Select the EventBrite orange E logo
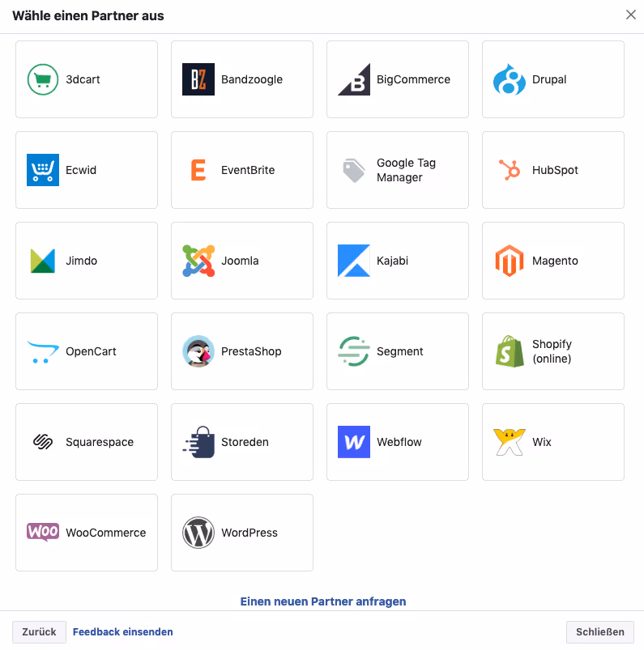Image resolution: width=644 pixels, height=650 pixels. coord(198,170)
